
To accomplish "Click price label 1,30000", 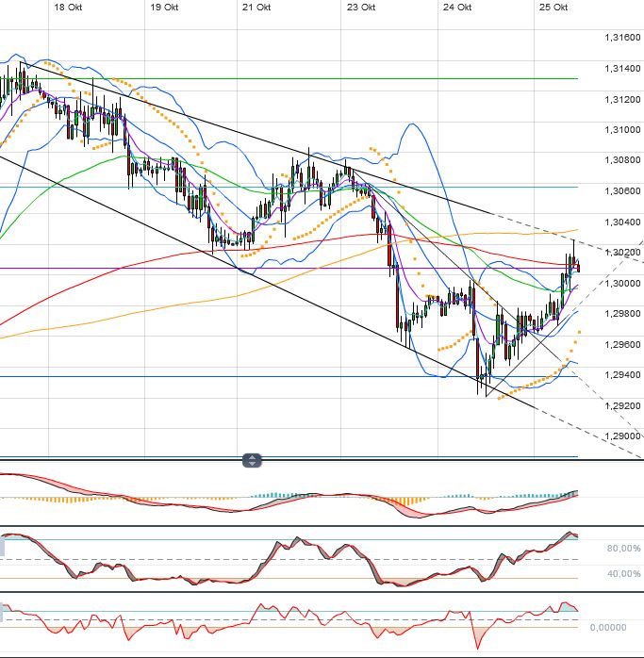I will pos(622,283).
